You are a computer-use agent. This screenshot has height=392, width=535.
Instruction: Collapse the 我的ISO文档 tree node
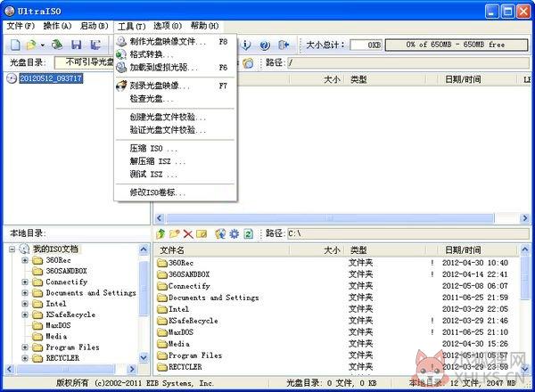tap(12, 249)
